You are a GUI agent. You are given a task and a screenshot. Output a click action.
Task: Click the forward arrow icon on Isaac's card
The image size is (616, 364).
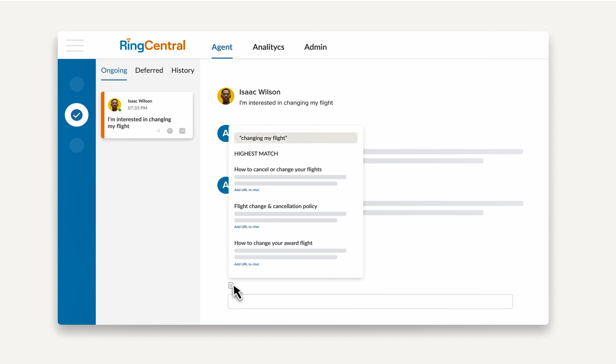(157, 131)
